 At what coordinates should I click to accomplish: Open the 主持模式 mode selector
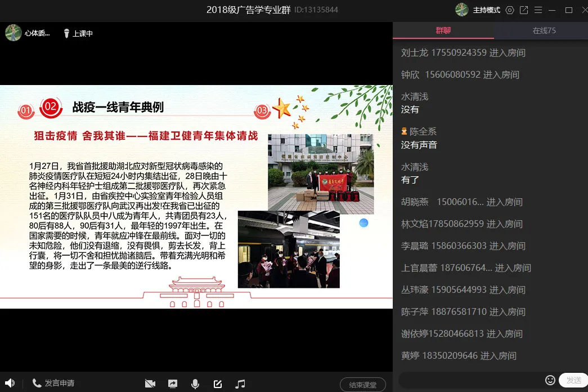(x=486, y=10)
